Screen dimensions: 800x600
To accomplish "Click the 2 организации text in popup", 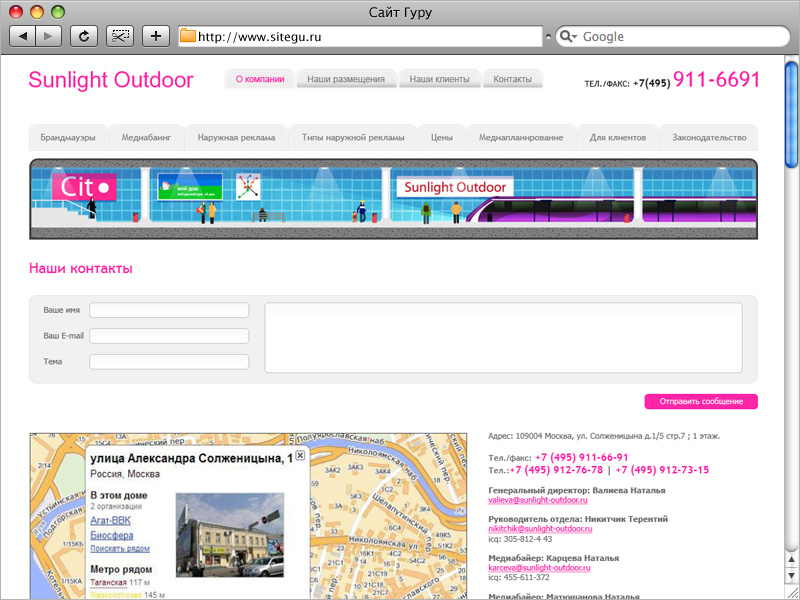I will click(116, 507).
